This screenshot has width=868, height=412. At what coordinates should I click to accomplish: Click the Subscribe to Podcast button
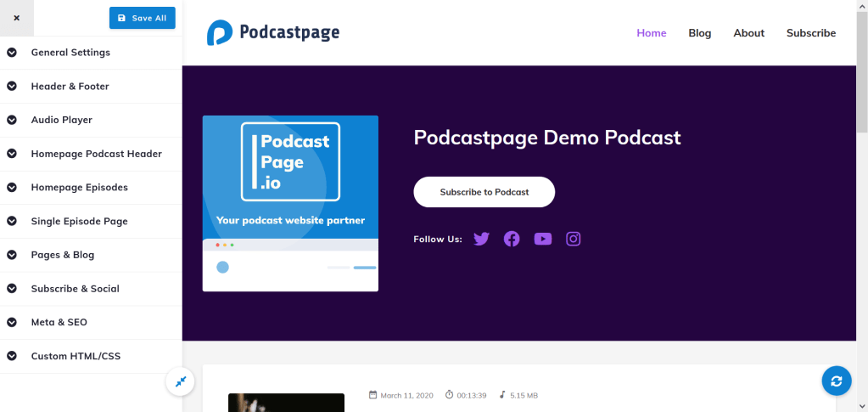[484, 192]
